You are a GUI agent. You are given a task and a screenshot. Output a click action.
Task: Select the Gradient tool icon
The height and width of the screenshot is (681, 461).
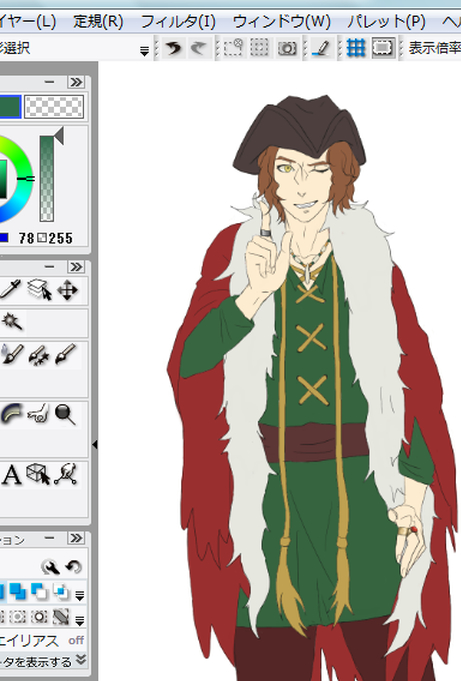(x=11, y=413)
